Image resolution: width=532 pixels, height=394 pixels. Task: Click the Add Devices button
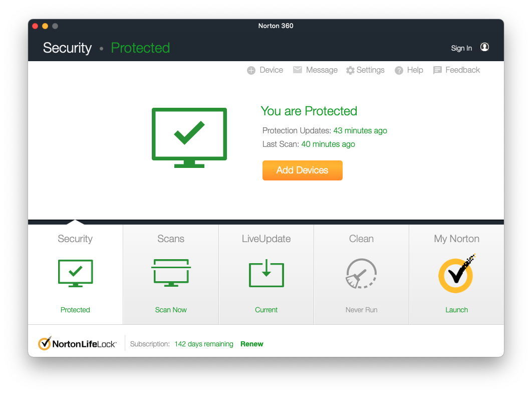(302, 170)
